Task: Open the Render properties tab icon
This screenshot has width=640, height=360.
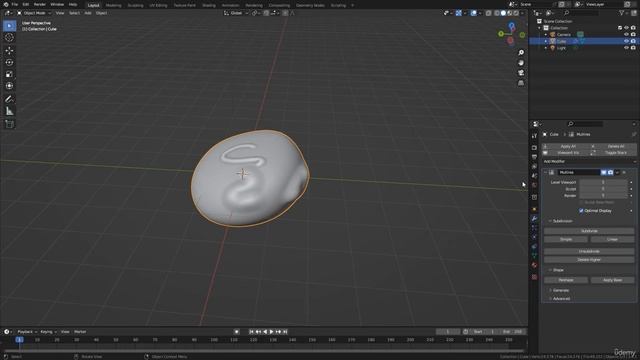Action: pos(534,147)
